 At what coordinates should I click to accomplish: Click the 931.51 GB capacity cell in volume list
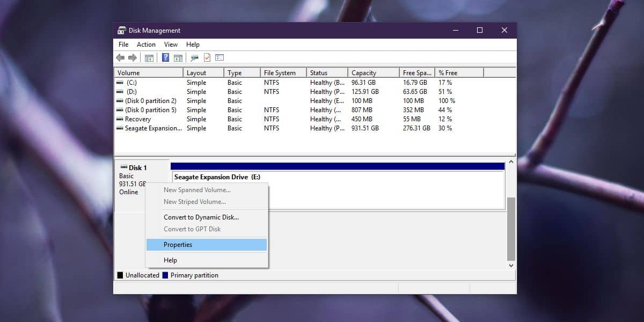(x=365, y=128)
